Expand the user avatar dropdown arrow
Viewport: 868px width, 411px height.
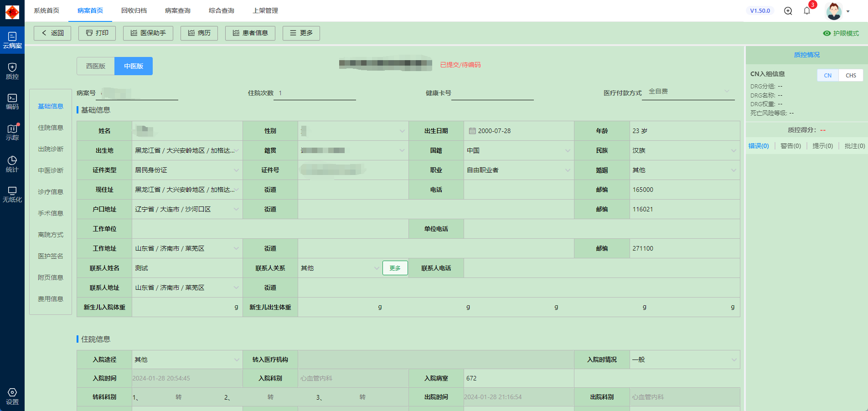(848, 11)
